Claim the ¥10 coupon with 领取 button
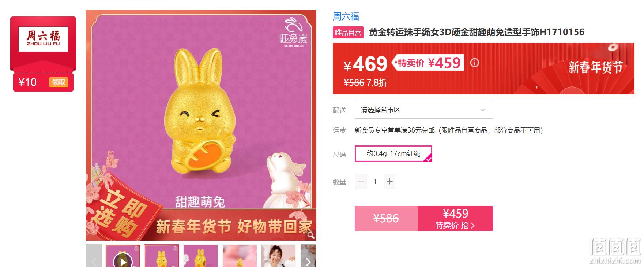644x267 pixels. coord(59,82)
